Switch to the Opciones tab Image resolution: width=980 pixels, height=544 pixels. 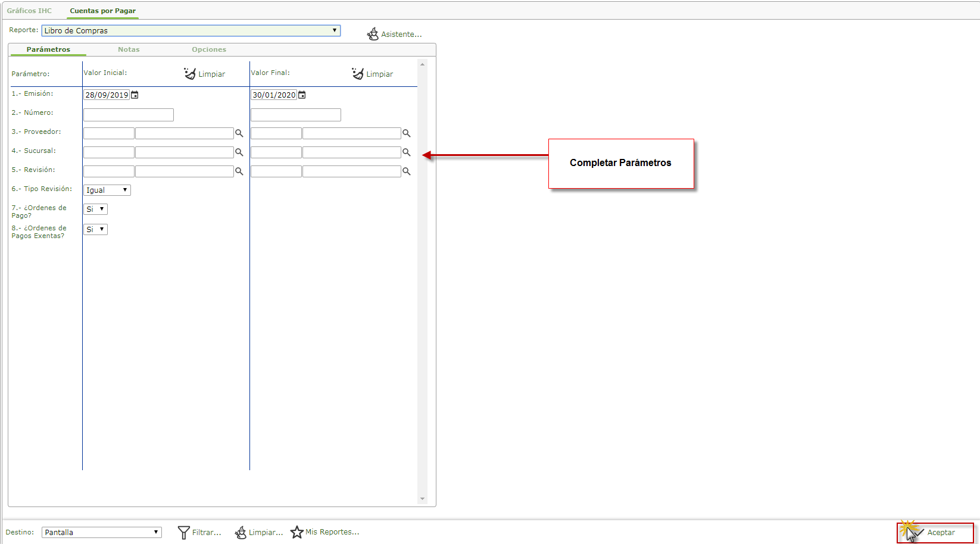click(x=209, y=49)
